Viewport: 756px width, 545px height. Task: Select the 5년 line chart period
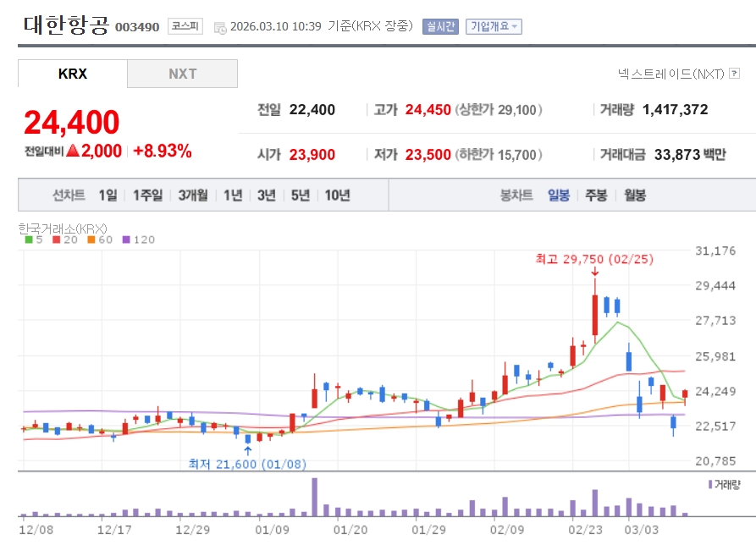click(301, 195)
